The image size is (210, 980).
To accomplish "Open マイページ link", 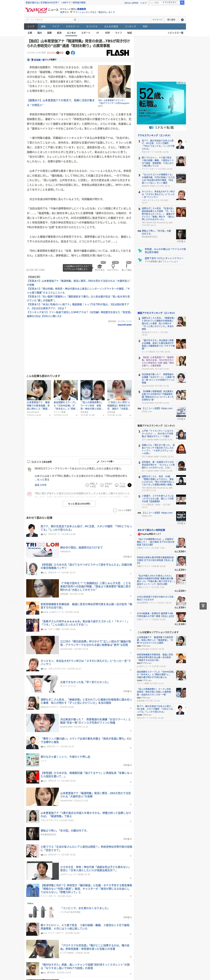I will [x=157, y=19].
